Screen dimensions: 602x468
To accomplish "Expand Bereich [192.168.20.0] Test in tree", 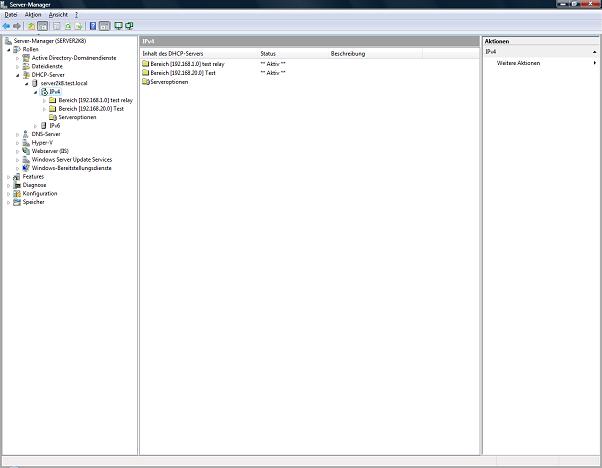I will click(44, 109).
